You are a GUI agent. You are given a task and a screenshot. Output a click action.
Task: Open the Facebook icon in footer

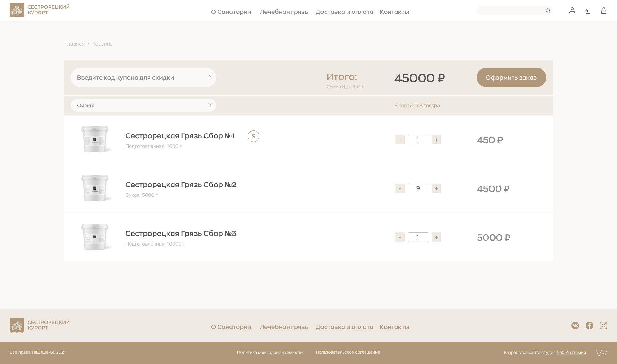coord(589,325)
